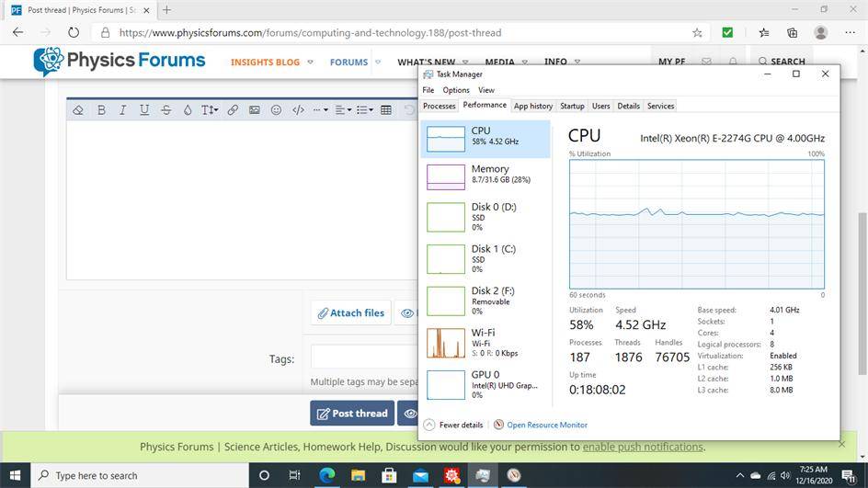Toggle bold formatting in the editor
This screenshot has width=868, height=488.
click(101, 110)
